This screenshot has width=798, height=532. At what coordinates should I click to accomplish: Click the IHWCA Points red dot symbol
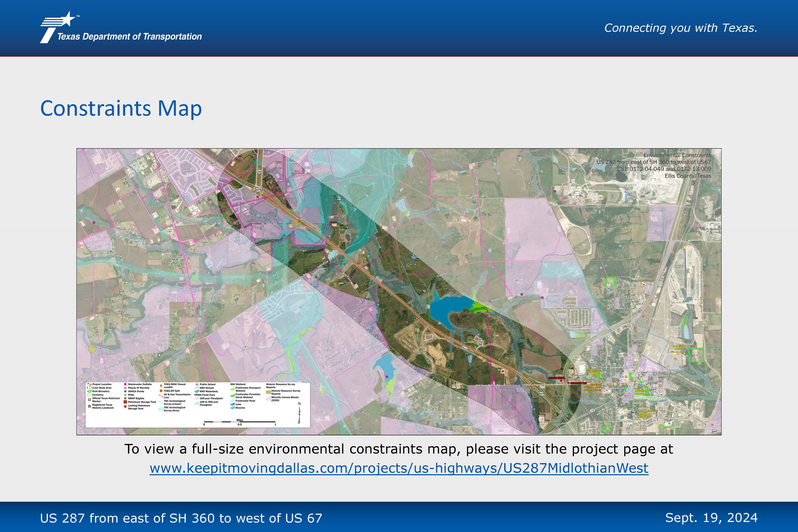pos(125,391)
